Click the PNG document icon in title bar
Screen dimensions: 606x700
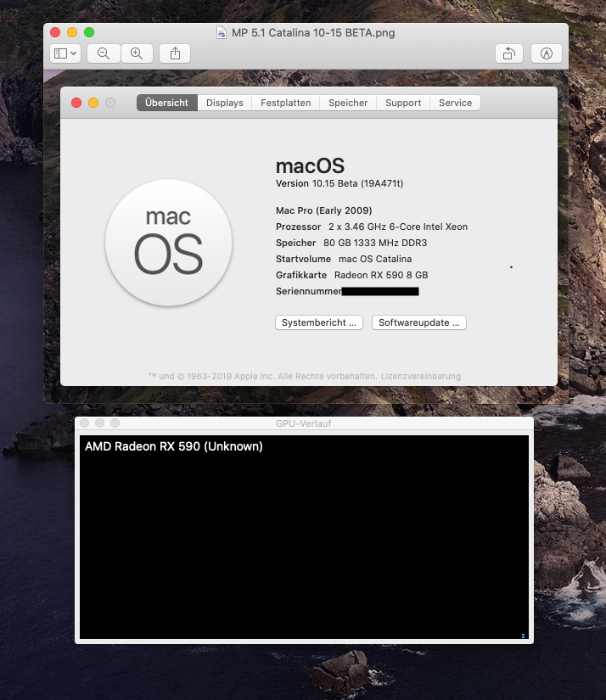[221, 32]
